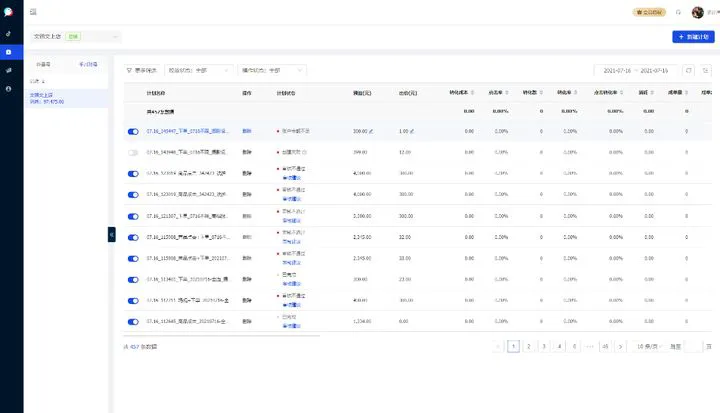
Task: Open the 操作状态 filter dropdown
Action: [271, 71]
